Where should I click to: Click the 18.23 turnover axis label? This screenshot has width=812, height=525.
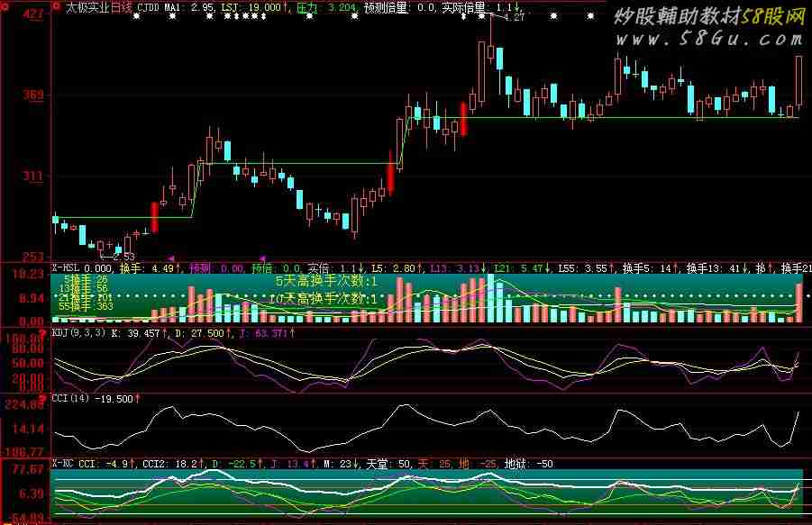click(28, 275)
